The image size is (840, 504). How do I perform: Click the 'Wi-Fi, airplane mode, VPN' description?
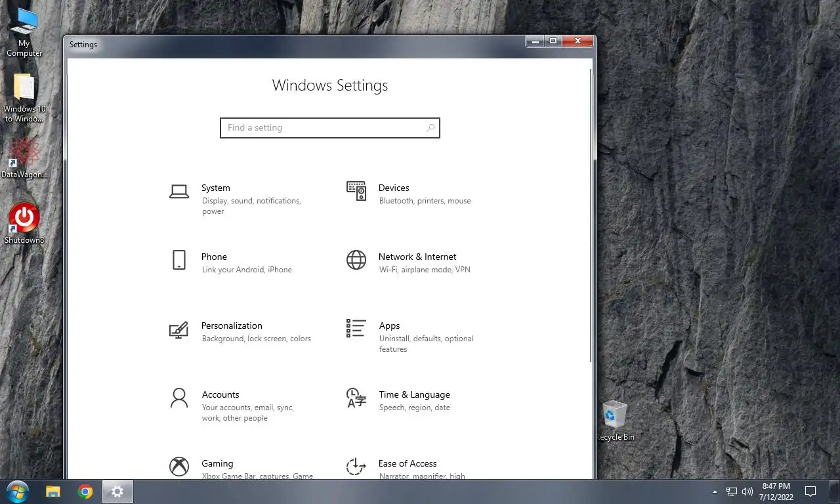pyautogui.click(x=425, y=270)
